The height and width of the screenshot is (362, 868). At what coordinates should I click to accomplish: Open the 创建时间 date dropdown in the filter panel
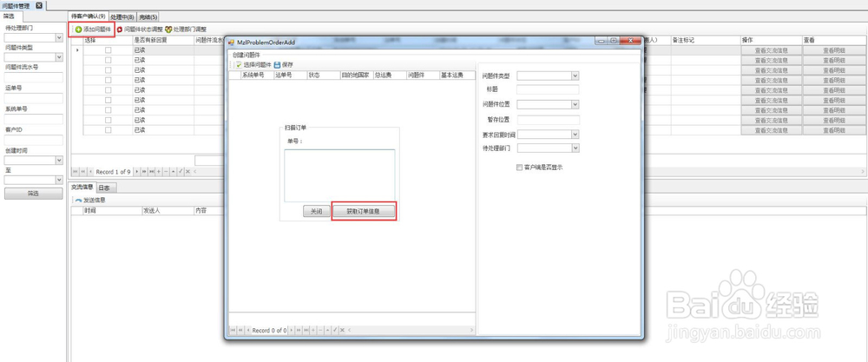tap(59, 160)
